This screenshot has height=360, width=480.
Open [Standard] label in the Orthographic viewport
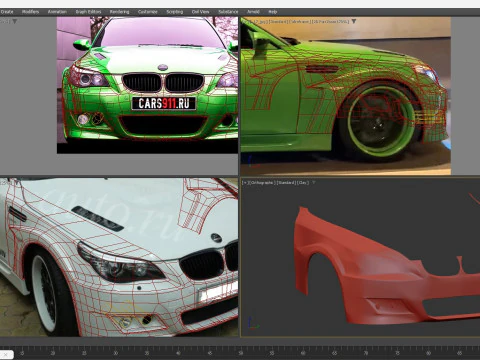pos(286,183)
